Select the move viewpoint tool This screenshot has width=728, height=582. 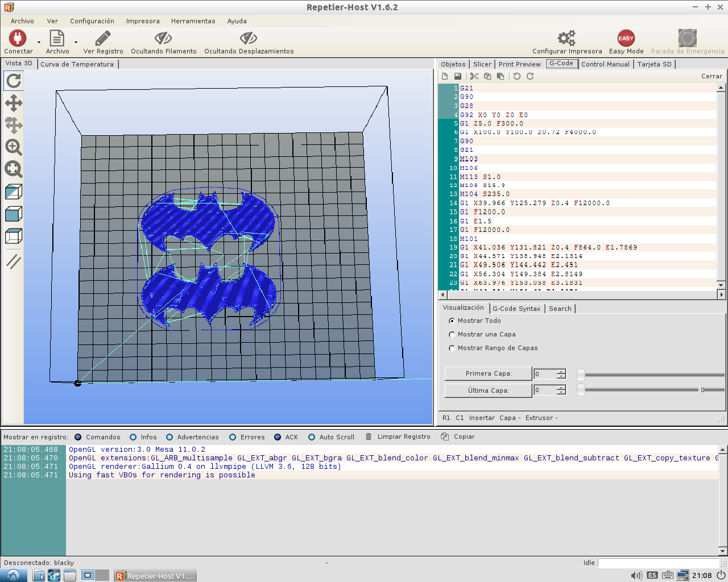pos(14,103)
